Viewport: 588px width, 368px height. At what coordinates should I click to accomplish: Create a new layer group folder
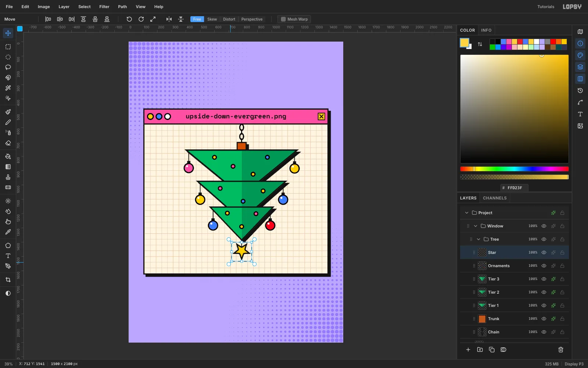coord(480,350)
